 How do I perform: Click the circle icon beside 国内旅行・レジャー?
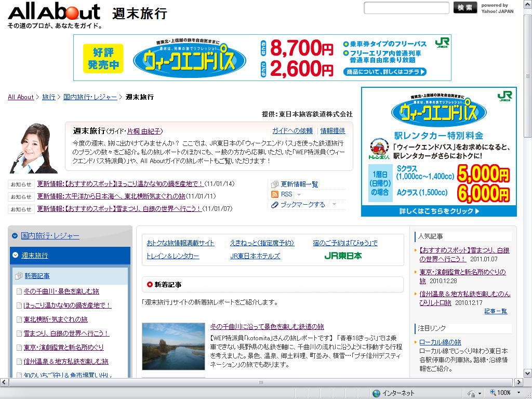[x=15, y=236]
